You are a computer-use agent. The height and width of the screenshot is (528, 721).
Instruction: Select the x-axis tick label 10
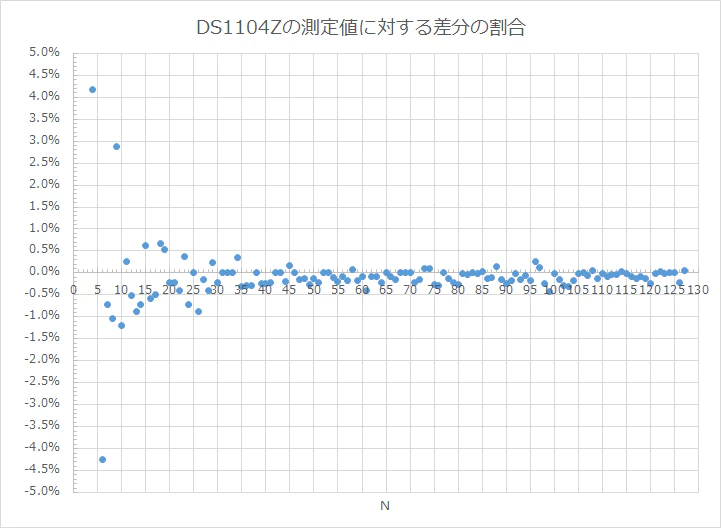coord(121,290)
